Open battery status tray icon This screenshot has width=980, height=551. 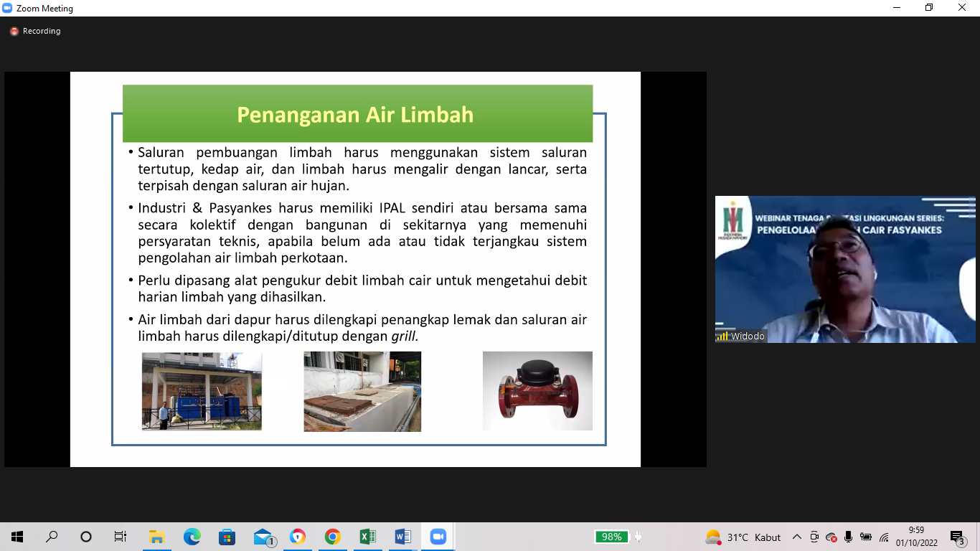[x=866, y=537]
